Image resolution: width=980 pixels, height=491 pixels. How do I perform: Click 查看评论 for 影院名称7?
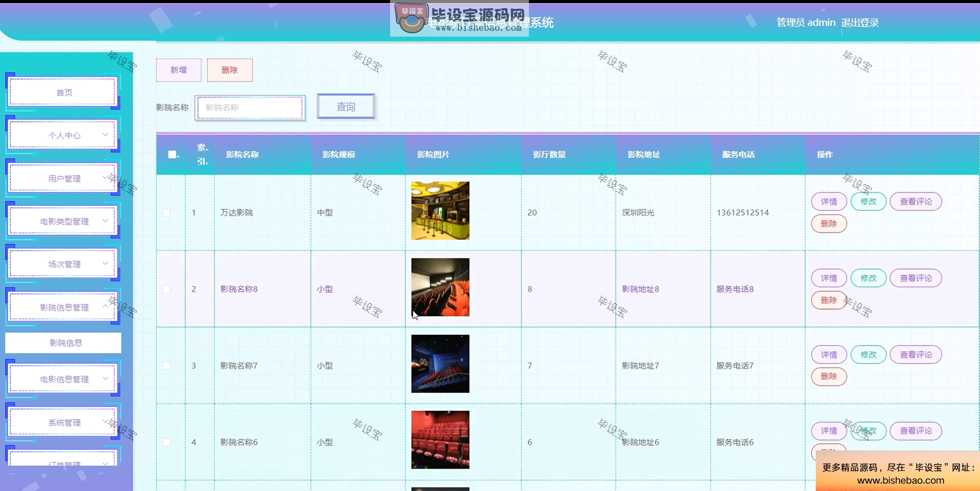click(x=916, y=354)
